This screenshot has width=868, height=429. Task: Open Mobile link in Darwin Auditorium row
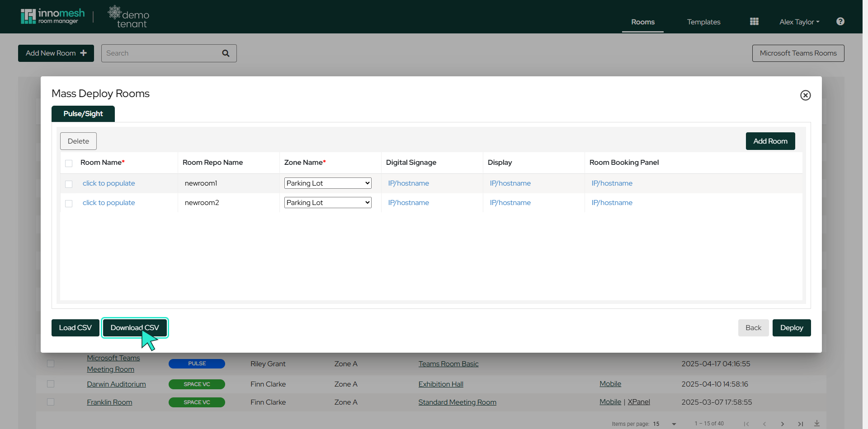click(x=610, y=384)
